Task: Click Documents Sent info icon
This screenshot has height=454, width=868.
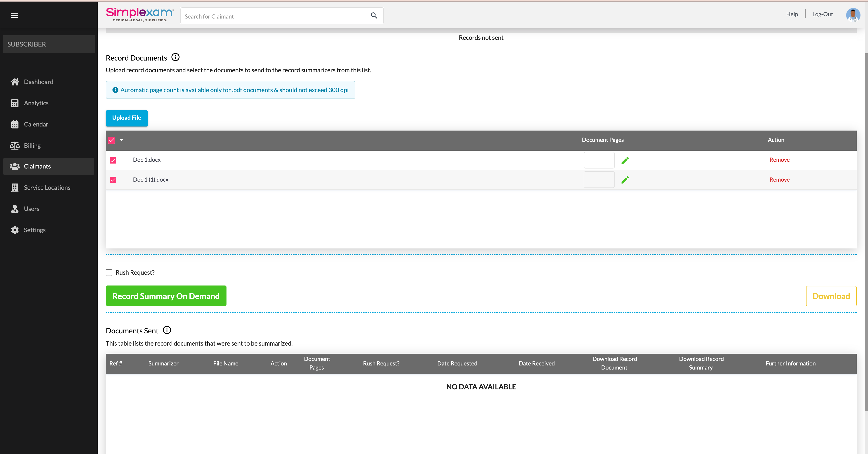Action: [x=167, y=330]
